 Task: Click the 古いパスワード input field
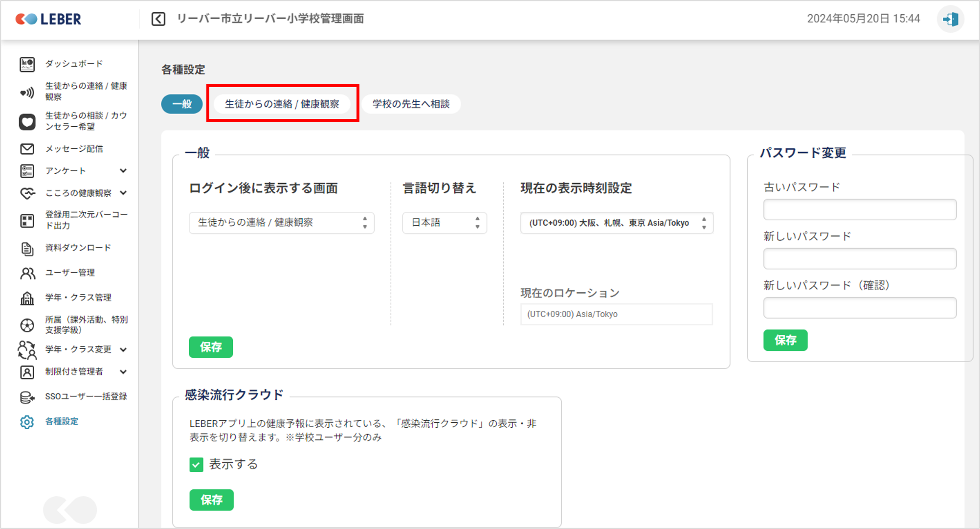[x=859, y=209]
